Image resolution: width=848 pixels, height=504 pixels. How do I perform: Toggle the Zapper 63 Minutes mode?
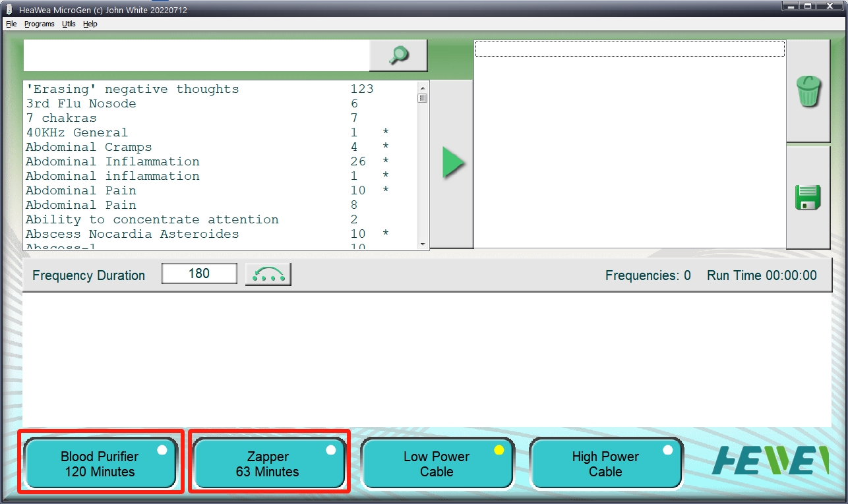tap(268, 464)
